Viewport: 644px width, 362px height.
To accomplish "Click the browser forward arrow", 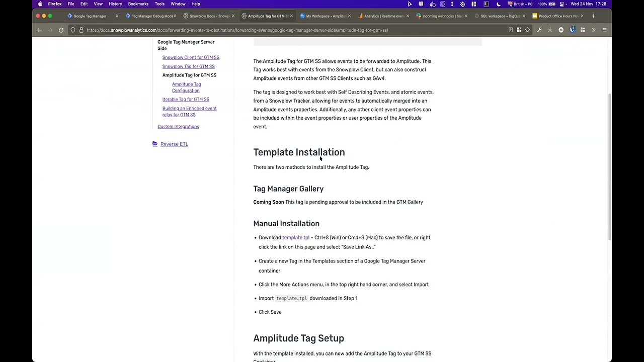I will click(x=50, y=30).
